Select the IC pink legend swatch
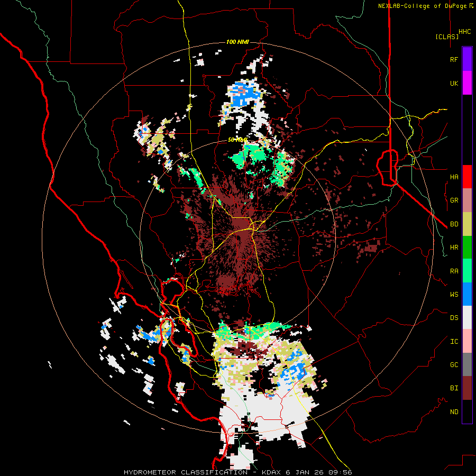 tap(467, 341)
